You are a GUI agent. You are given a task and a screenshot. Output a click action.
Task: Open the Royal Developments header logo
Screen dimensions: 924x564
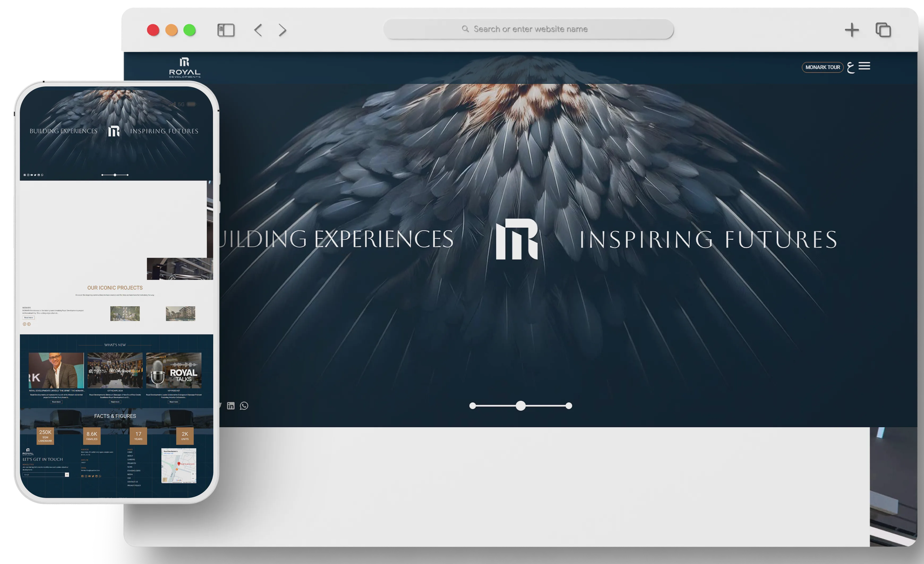185,67
